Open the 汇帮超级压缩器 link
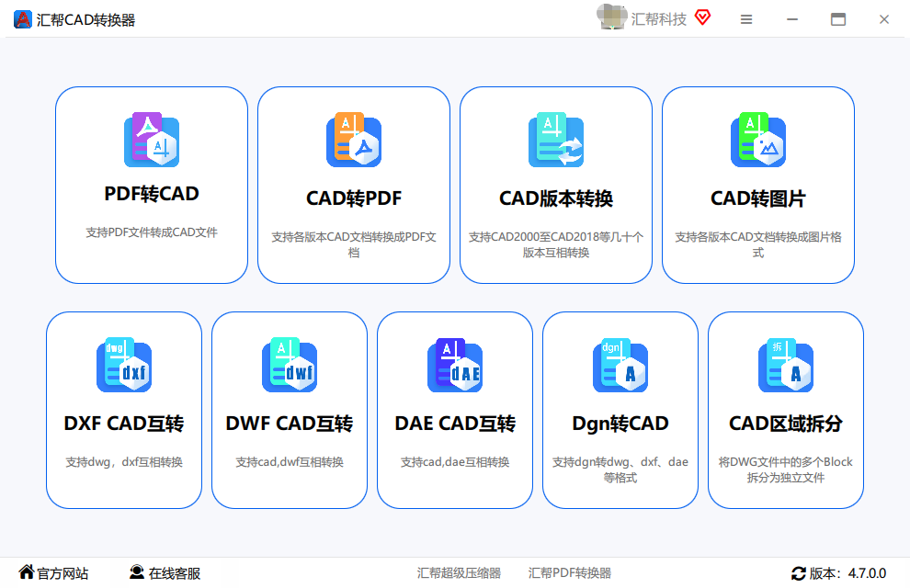Viewport: 910px width, 588px height. pyautogui.click(x=459, y=573)
